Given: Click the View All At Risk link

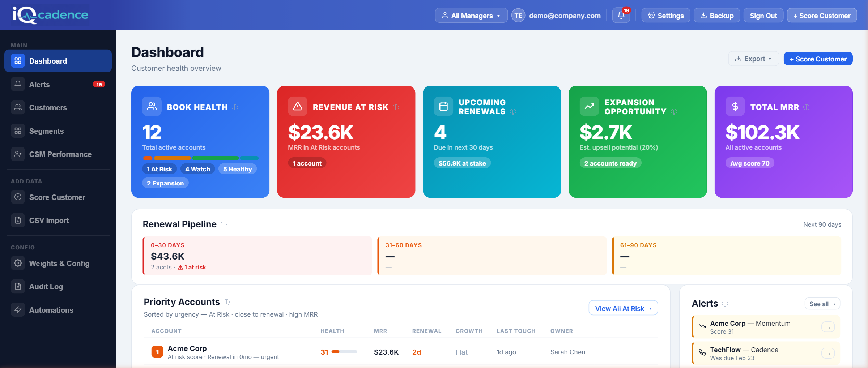Looking at the screenshot, I should tap(623, 308).
